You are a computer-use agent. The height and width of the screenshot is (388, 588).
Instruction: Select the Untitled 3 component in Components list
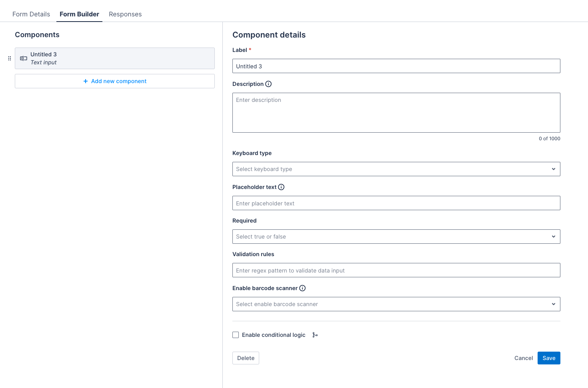115,58
